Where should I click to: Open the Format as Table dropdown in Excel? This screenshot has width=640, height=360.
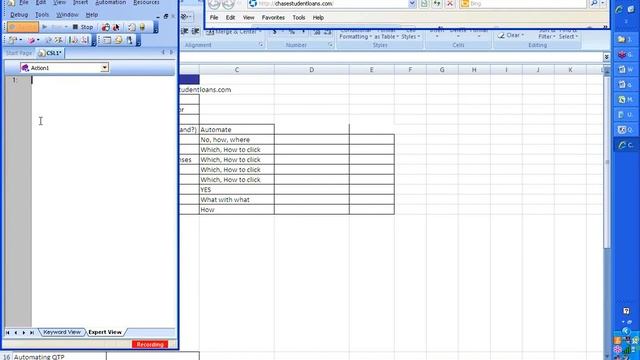point(386,33)
